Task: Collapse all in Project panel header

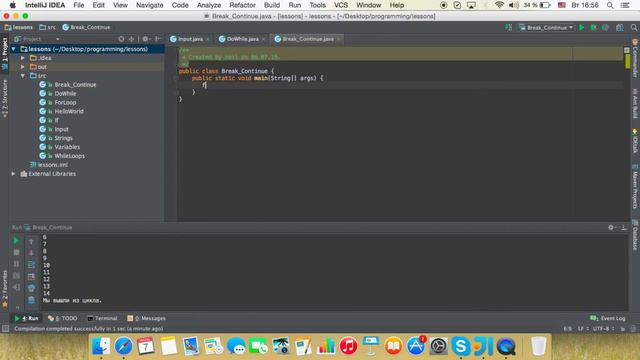Action: [131, 39]
